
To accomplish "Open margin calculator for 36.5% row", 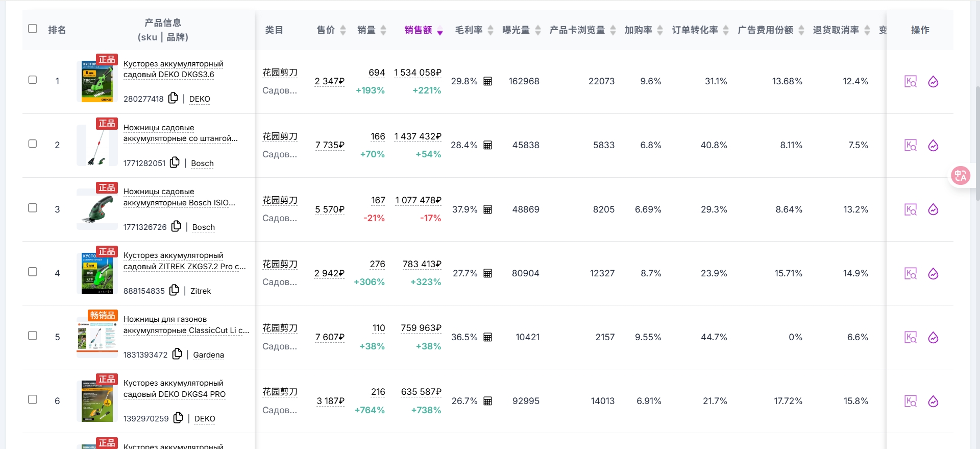I will point(487,337).
